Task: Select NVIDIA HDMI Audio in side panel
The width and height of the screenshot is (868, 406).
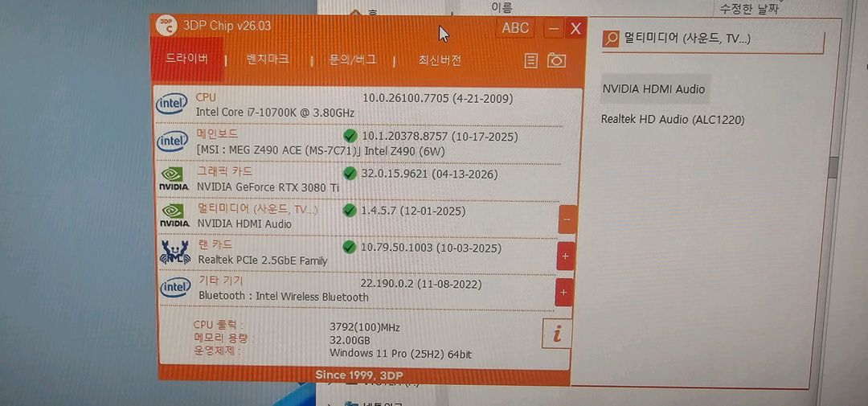Action: 653,89
